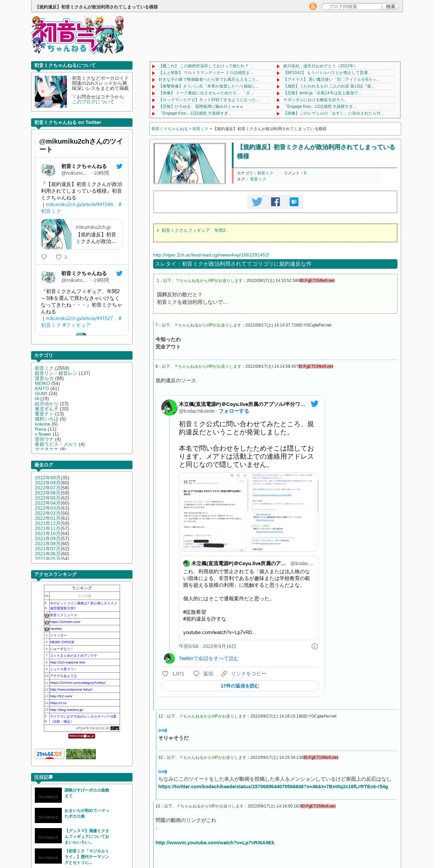The image size is (434, 868).
Task: Open ranking link NEWS CHOICE
Action: click(62, 642)
